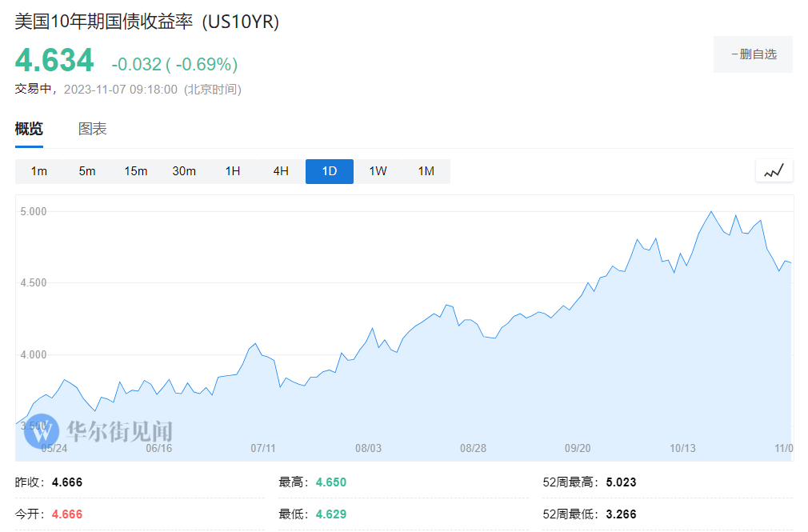Switch to the 图表 tab
Screen dimensions: 808x532
pos(93,129)
